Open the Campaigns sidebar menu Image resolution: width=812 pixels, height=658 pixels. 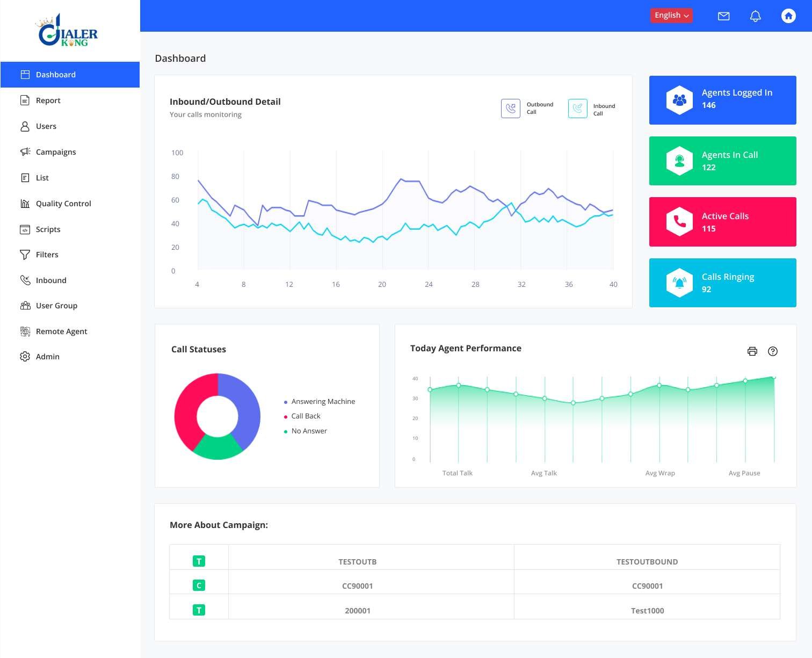click(56, 152)
